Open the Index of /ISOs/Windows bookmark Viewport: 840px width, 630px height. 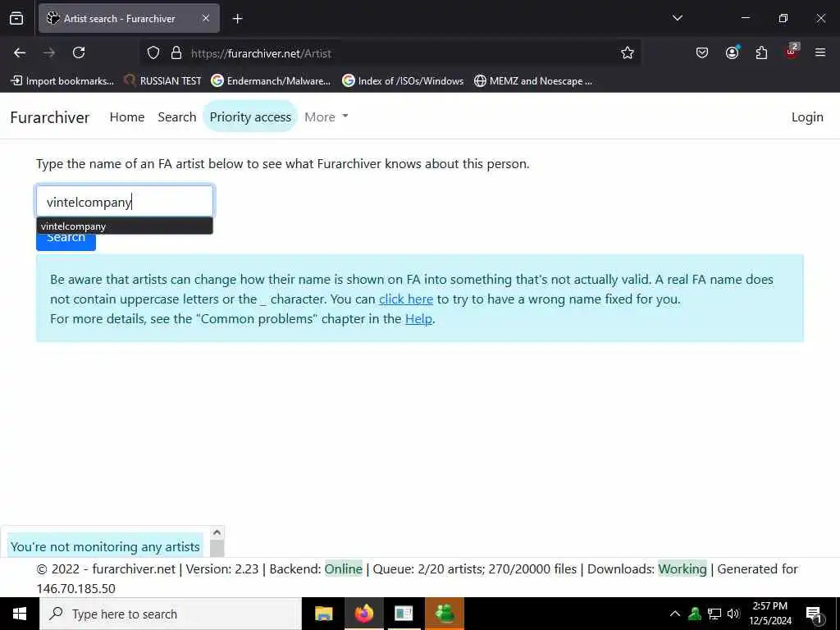click(x=403, y=81)
